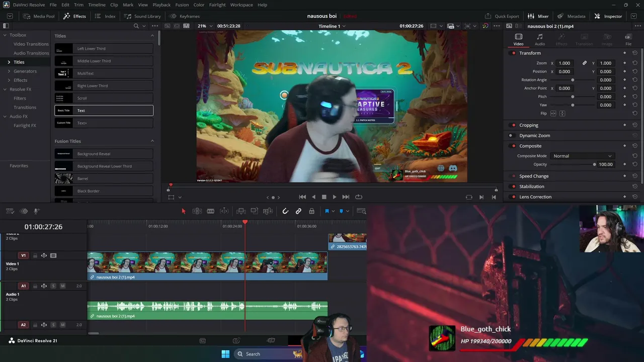Adjust the Pitch slider

[573, 97]
